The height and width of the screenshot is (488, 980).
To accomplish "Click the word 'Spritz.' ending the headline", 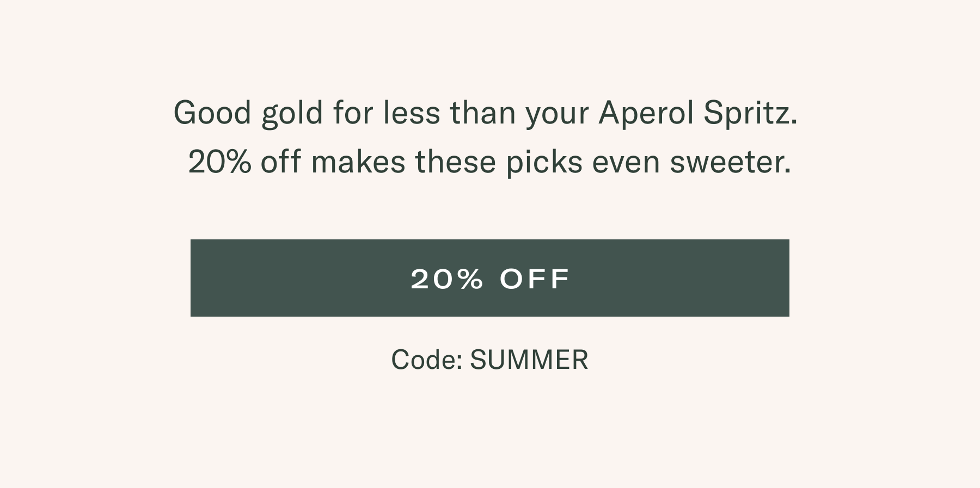I will click(750, 113).
